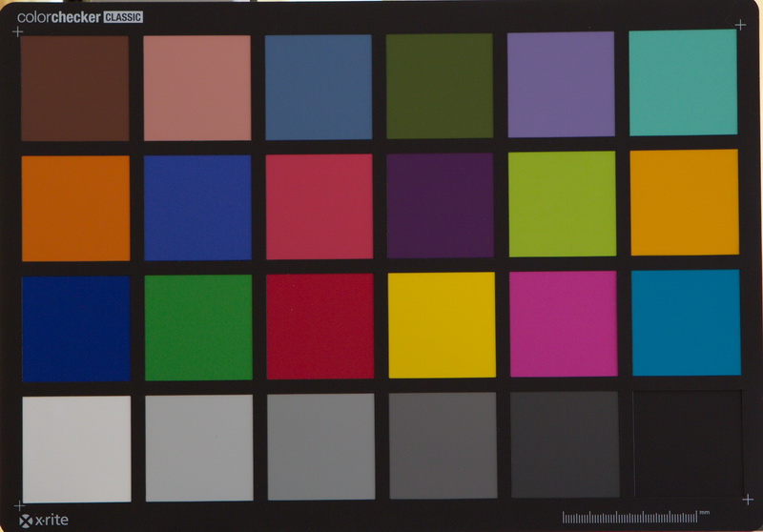Click the medium-light gray swatch

321,447
